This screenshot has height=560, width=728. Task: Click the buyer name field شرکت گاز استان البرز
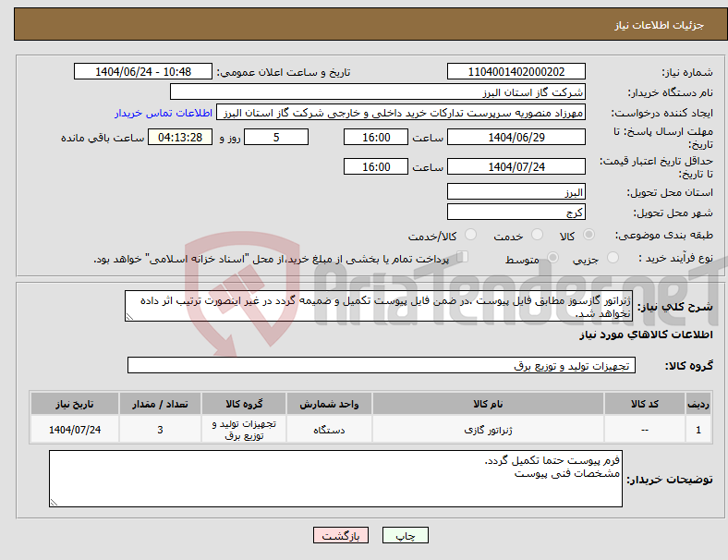378,91
